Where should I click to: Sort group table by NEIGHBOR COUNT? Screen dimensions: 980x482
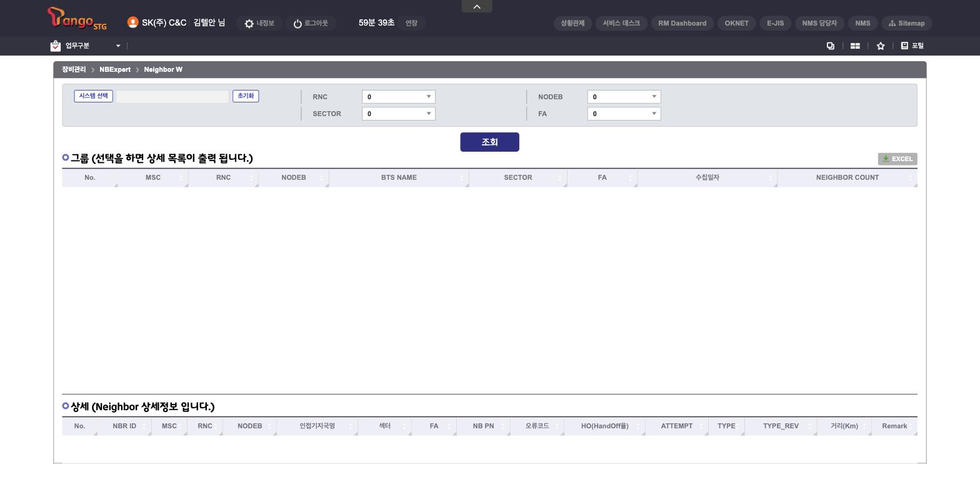[x=847, y=177]
